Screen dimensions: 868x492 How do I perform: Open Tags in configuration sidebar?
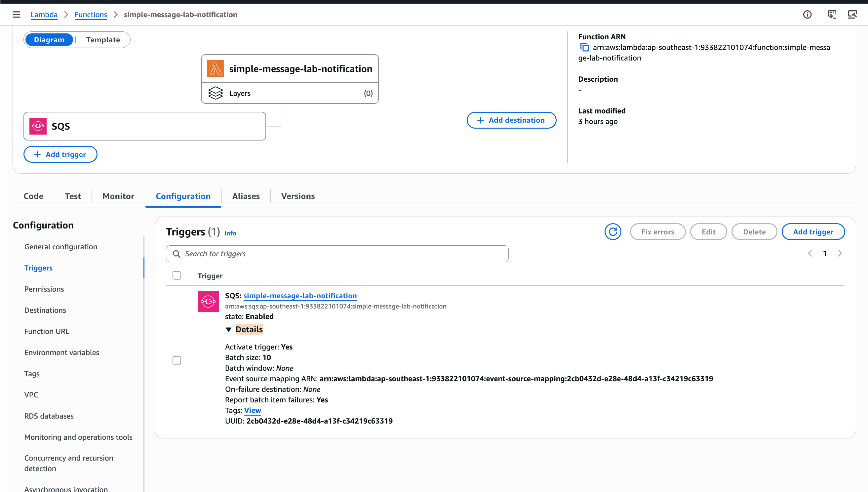tap(32, 374)
